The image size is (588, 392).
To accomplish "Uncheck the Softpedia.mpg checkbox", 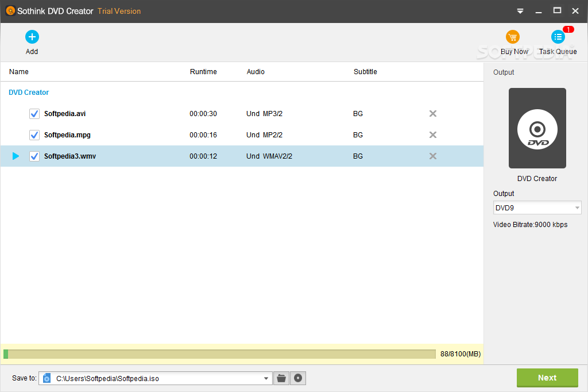I will tap(34, 135).
